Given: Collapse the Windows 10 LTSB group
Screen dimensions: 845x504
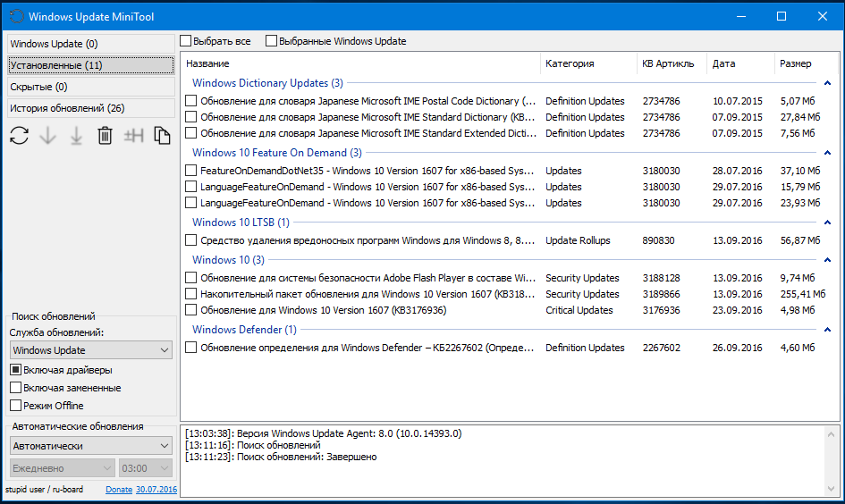Looking at the screenshot, I should (x=827, y=223).
